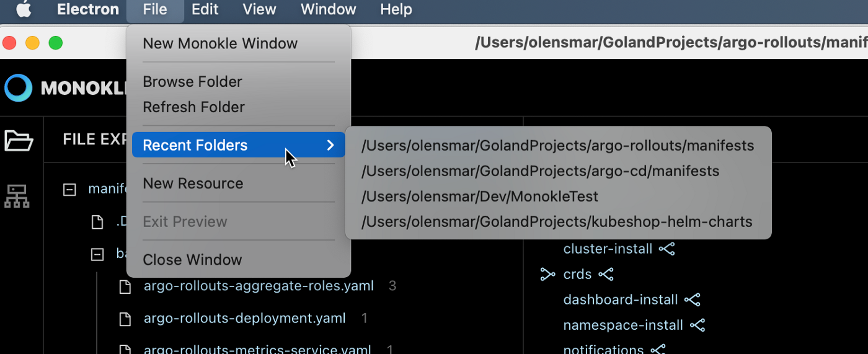Click the Monokle logo icon
The height and width of the screenshot is (354, 868).
tap(18, 88)
